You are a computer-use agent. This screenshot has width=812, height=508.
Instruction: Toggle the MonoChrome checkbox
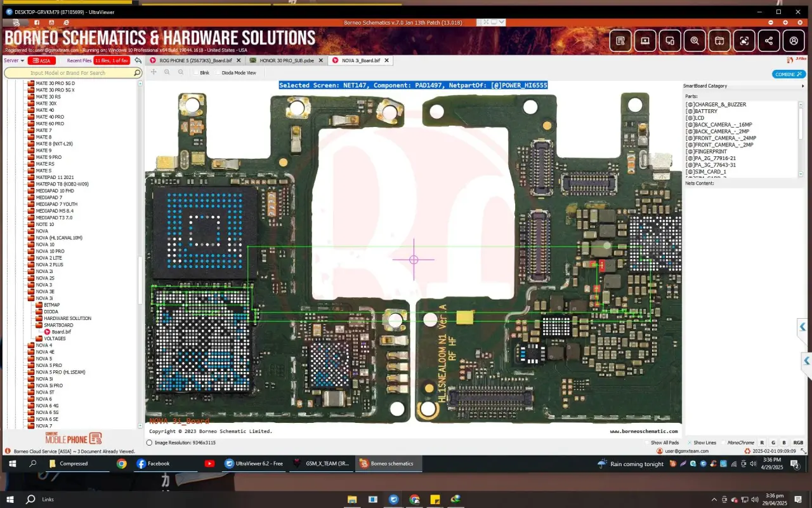[x=724, y=443]
